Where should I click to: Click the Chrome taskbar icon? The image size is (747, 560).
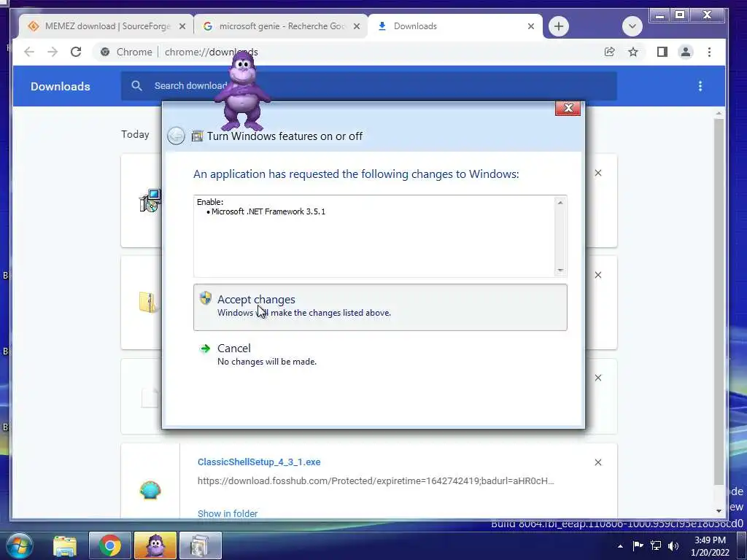pyautogui.click(x=109, y=545)
